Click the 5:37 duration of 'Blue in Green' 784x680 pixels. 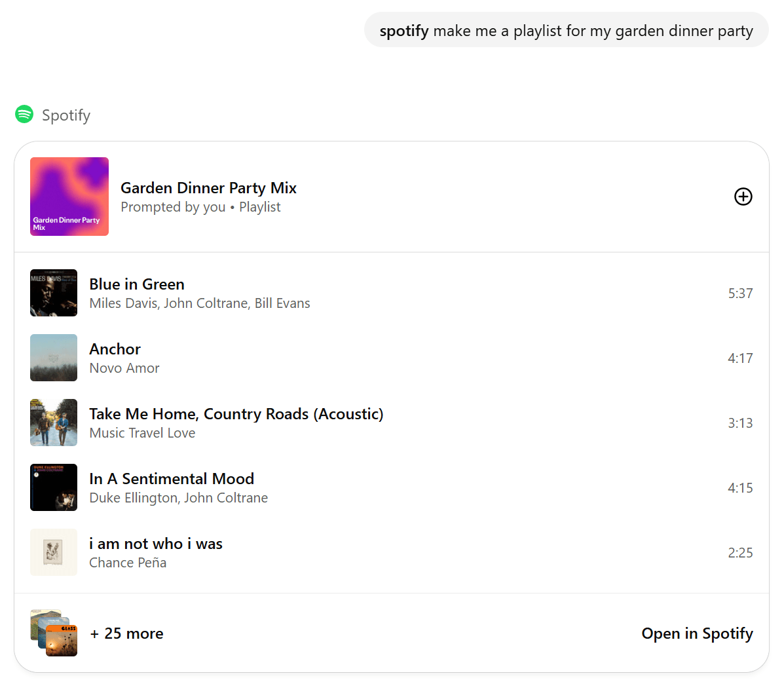click(x=740, y=293)
